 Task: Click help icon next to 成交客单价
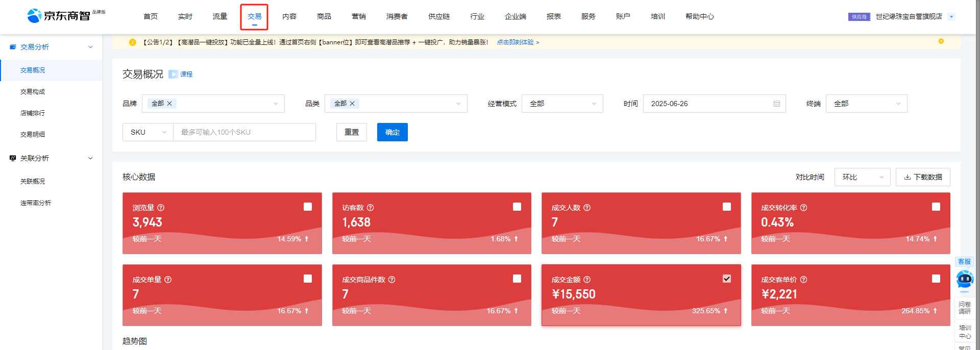(x=803, y=280)
